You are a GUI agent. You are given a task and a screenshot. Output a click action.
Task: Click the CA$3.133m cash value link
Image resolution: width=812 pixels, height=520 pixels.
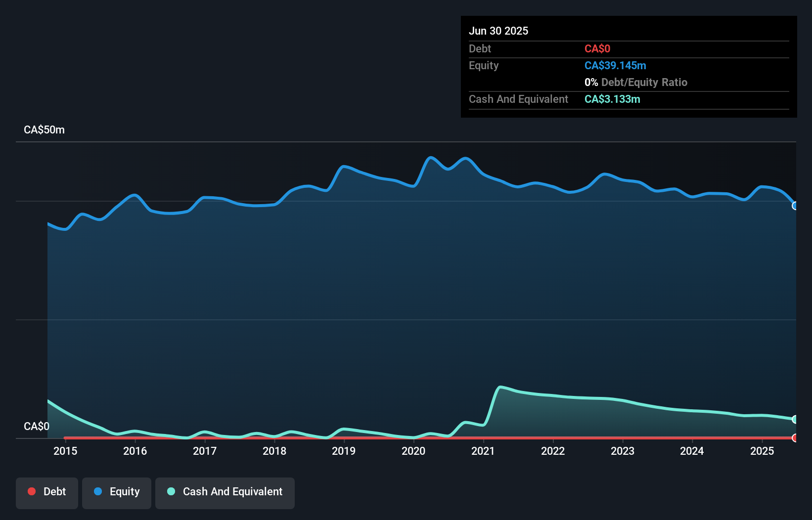612,99
